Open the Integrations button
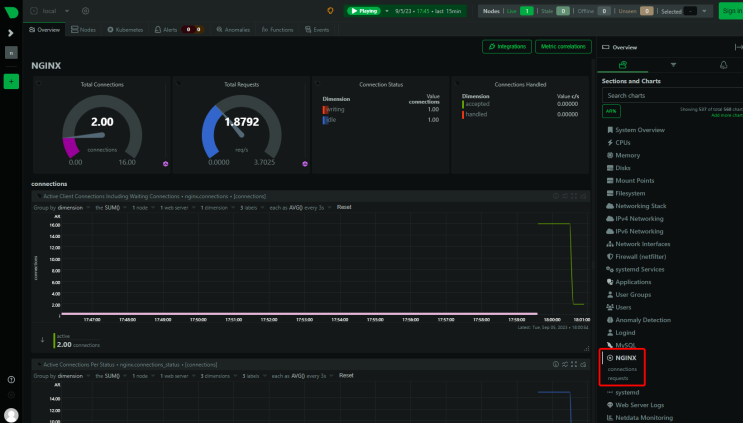Screen dimensions: 743x423 click(x=507, y=46)
